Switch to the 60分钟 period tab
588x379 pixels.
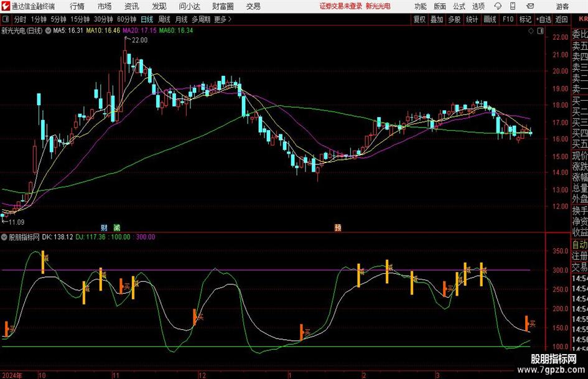point(126,19)
